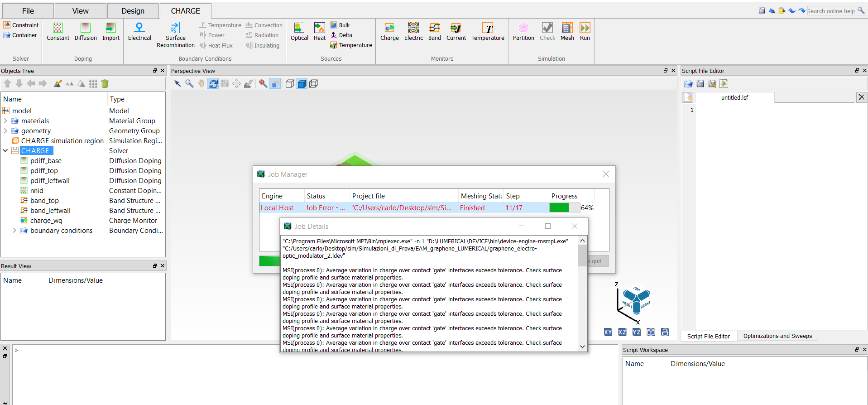Add a Charge monitor
The image size is (868, 405).
pyautogui.click(x=389, y=32)
